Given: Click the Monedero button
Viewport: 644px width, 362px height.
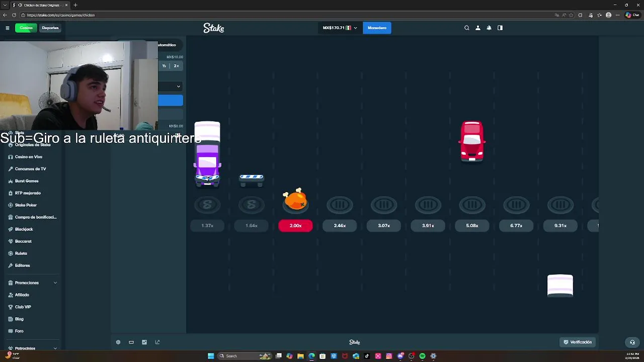Looking at the screenshot, I should click(377, 28).
